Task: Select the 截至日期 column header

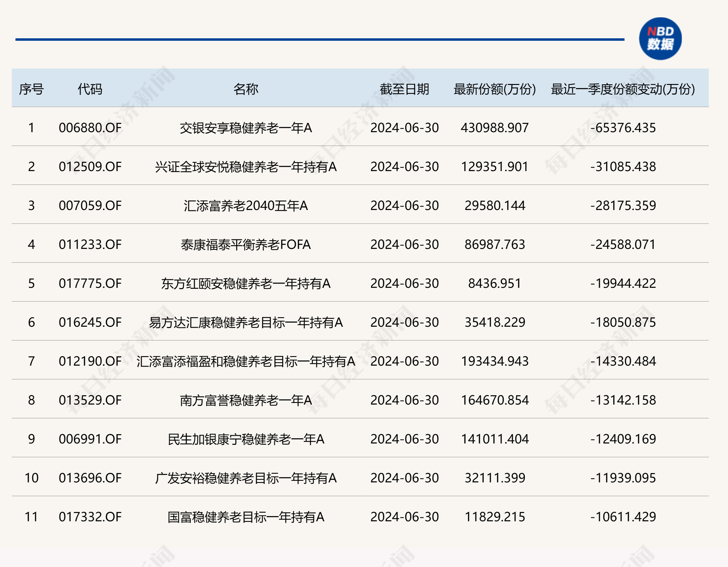Action: [404, 89]
